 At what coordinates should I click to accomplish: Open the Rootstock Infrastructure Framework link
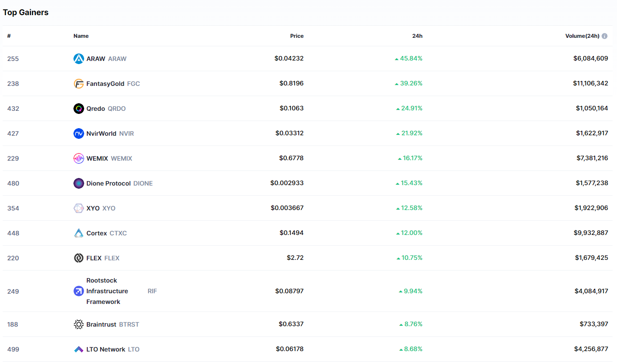[107, 291]
